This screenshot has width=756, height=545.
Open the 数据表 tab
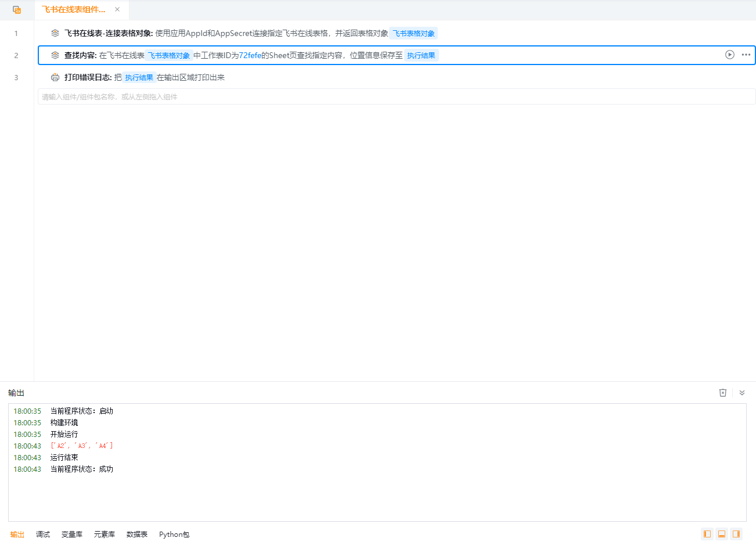point(137,535)
